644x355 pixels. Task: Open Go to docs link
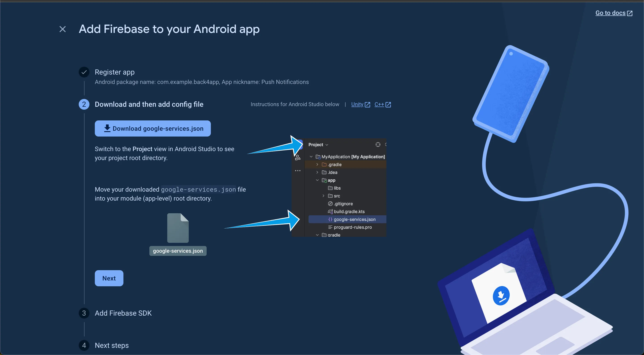point(614,13)
